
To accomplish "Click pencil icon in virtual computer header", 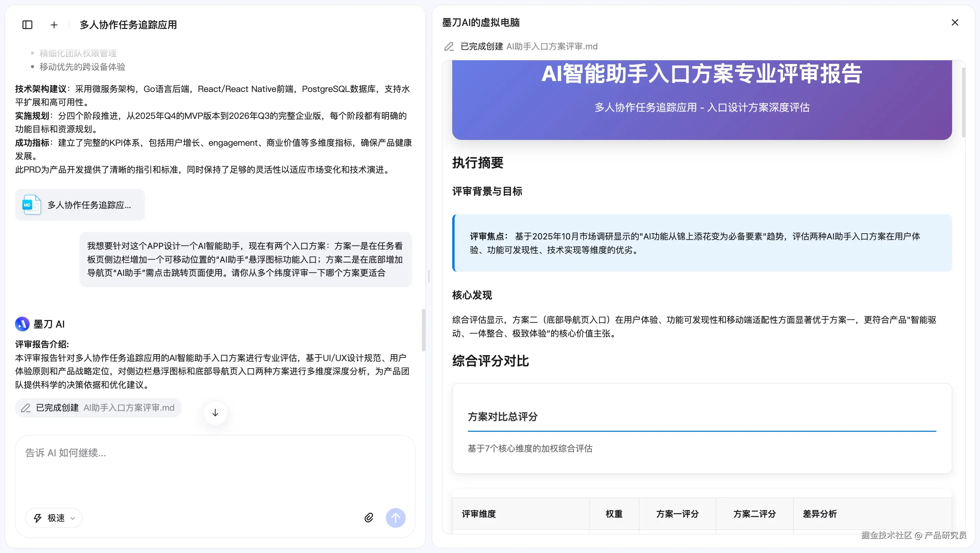I will (449, 46).
